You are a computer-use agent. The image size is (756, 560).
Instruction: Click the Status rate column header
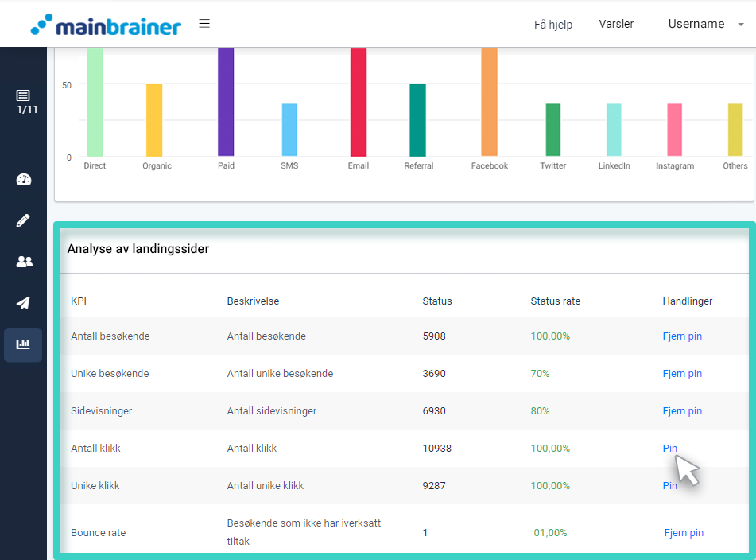(555, 301)
